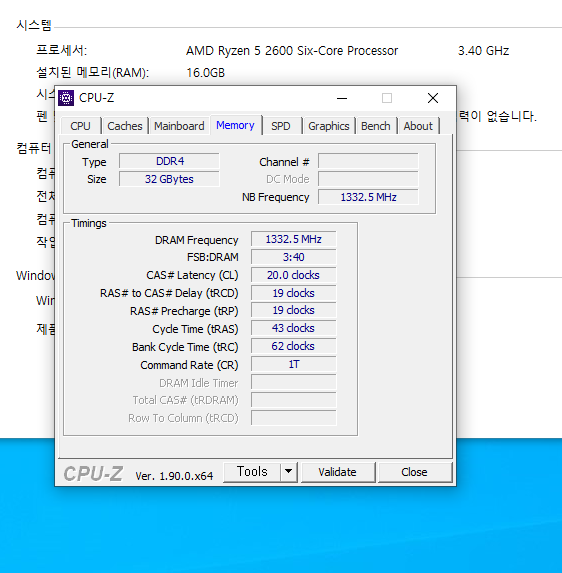
Task: Click the 32 GBytes size field
Action: [x=170, y=179]
